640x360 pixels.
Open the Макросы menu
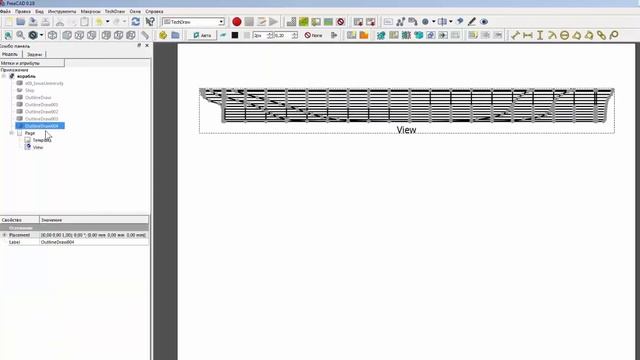click(x=90, y=11)
